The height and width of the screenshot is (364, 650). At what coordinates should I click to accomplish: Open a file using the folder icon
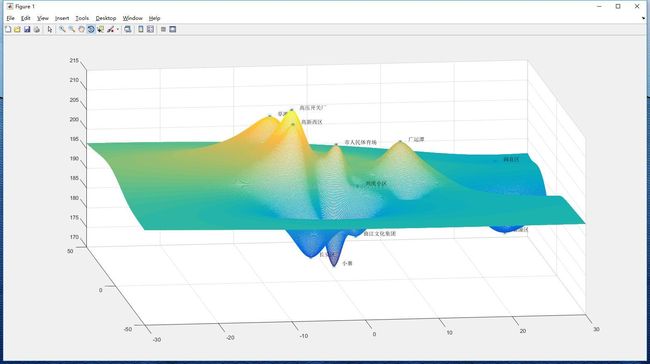(17, 29)
